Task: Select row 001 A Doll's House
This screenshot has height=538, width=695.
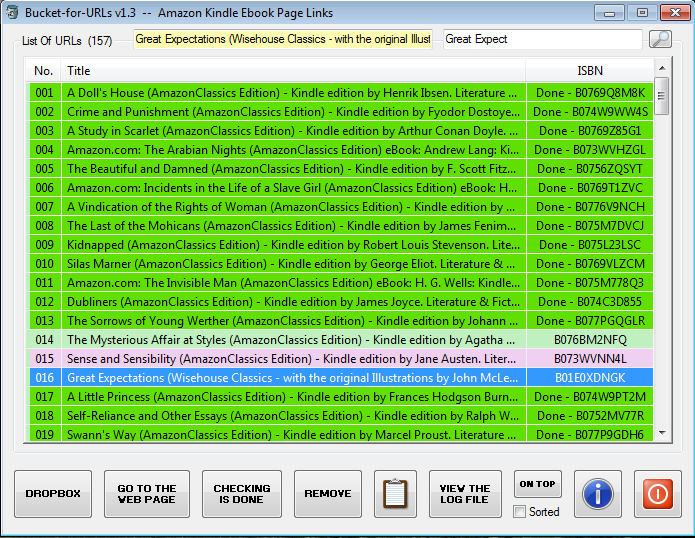Action: tap(340, 93)
